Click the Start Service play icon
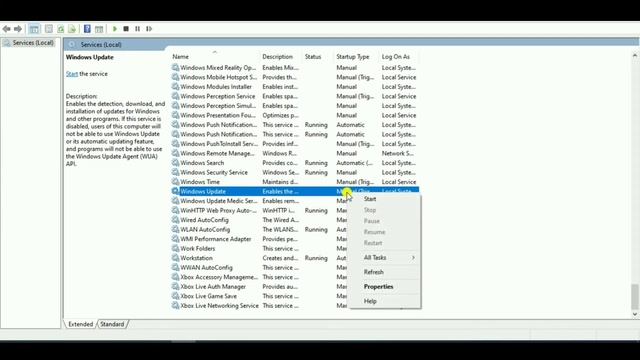This screenshot has height=360, width=640. pyautogui.click(x=115, y=29)
